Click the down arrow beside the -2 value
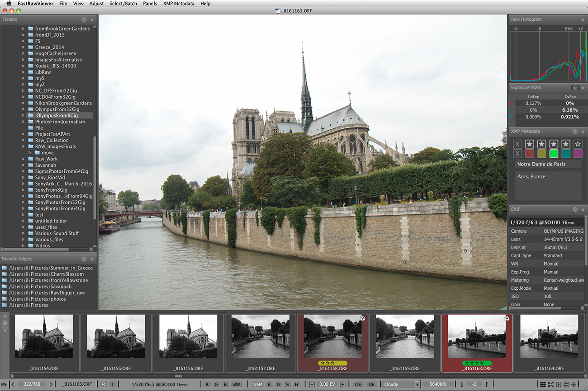This screenshot has width=588, height=391. 462,384
